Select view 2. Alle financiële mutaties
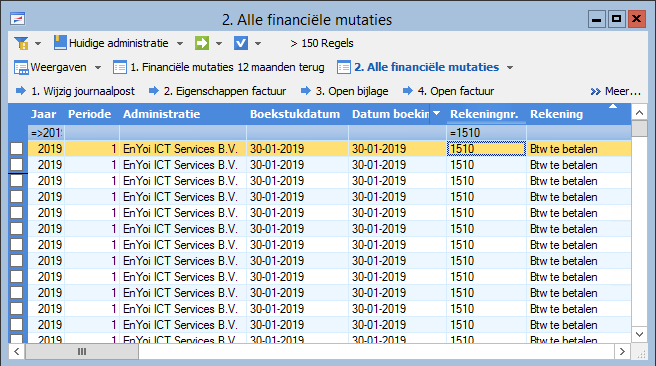The width and height of the screenshot is (656, 366). [427, 67]
